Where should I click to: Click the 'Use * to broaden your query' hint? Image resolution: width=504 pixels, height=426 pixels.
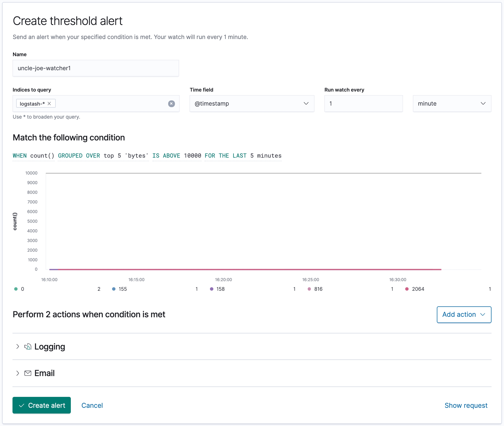46,117
